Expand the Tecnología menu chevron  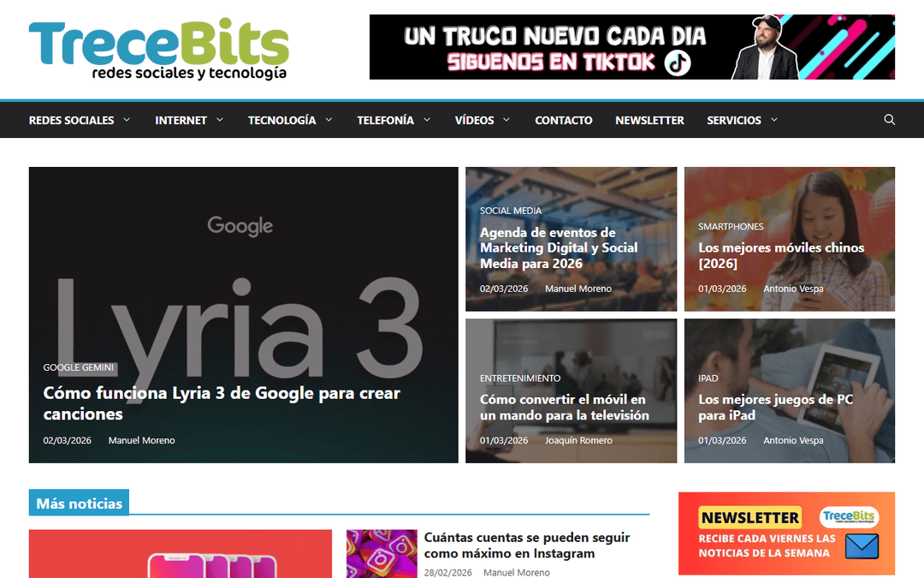point(329,120)
